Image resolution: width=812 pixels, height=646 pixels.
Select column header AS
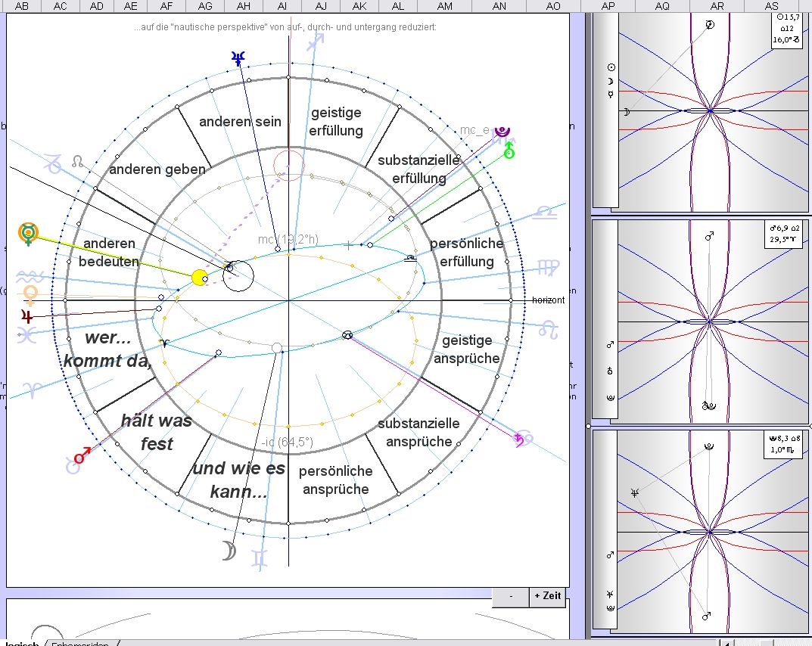[772, 6]
